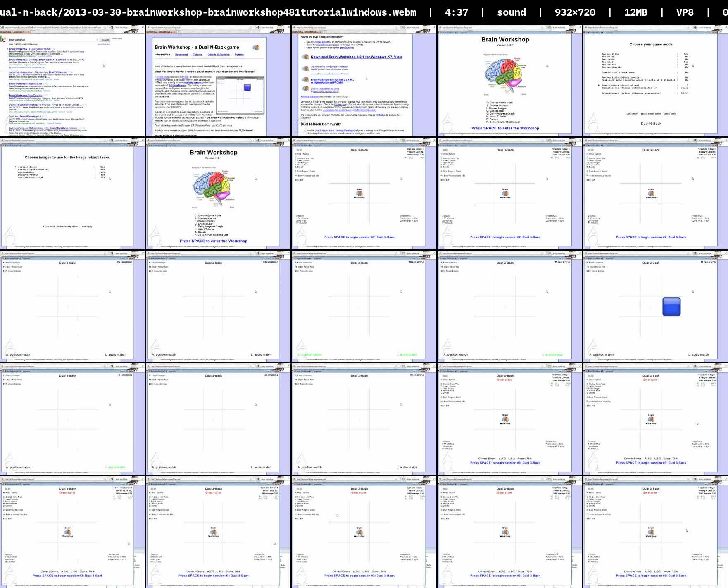728x588 pixels.
Task: Click the icon beside the Windows zip version
Action: [x=305, y=68]
